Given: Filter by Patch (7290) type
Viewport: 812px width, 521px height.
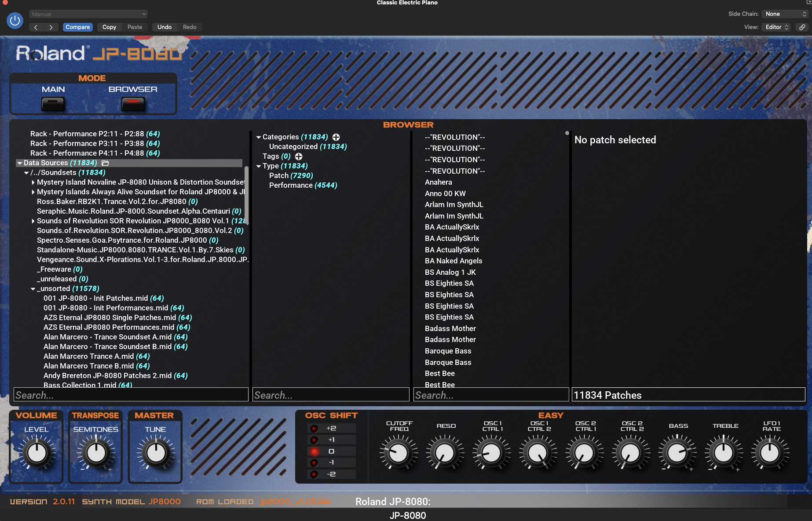Looking at the screenshot, I should (x=291, y=176).
